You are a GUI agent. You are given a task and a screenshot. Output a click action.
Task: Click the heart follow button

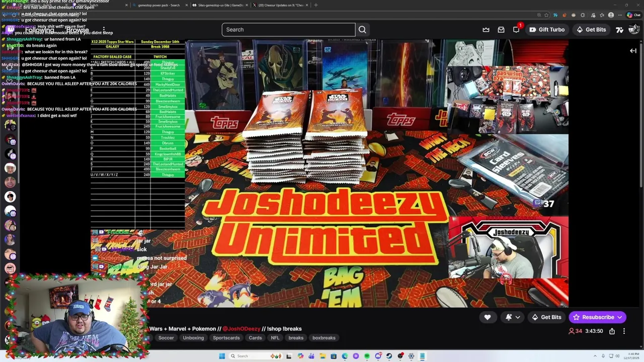[488, 317]
